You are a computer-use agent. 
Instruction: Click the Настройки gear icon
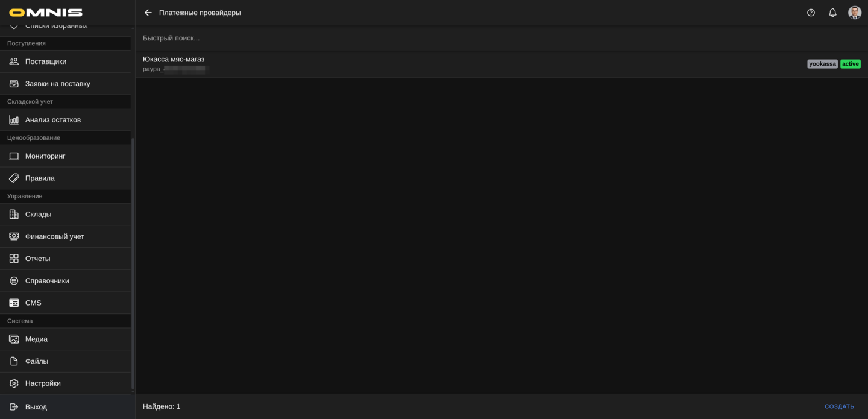pos(14,383)
